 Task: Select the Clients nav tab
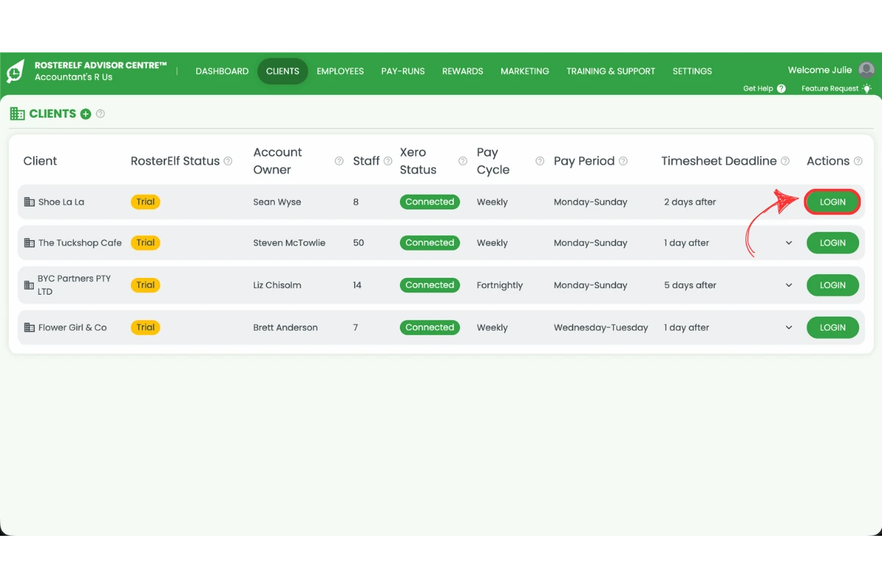tap(283, 71)
